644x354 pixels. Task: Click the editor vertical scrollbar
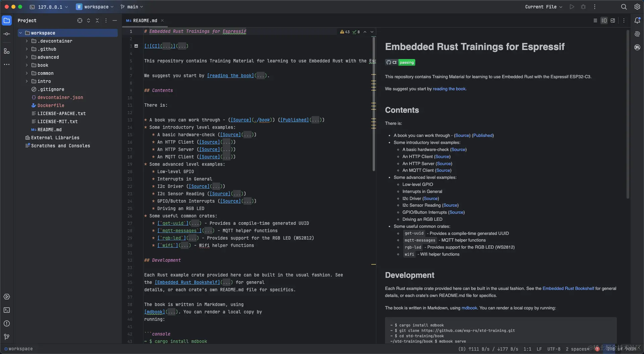[374, 104]
